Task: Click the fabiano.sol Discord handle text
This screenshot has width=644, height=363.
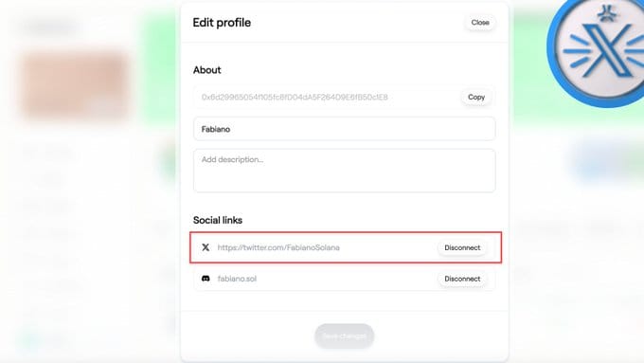Action: 237,279
